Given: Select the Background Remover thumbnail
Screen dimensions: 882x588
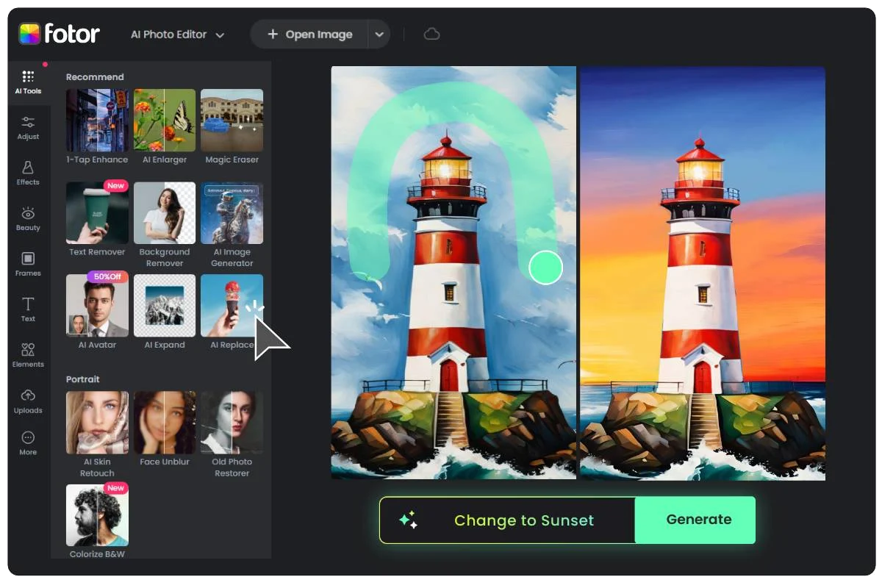Looking at the screenshot, I should (x=165, y=213).
